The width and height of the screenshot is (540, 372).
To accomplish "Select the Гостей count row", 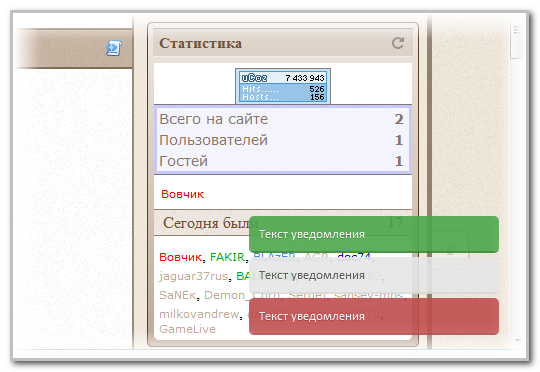I will (x=283, y=161).
